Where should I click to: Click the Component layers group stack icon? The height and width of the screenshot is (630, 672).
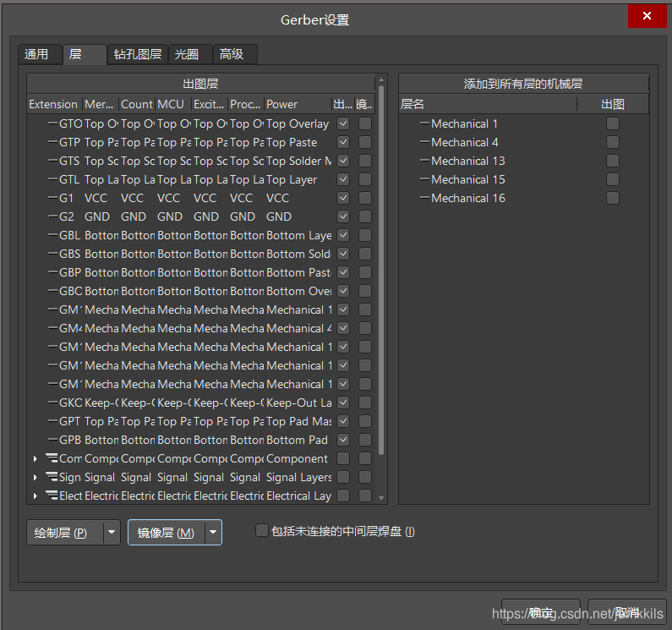click(x=52, y=458)
